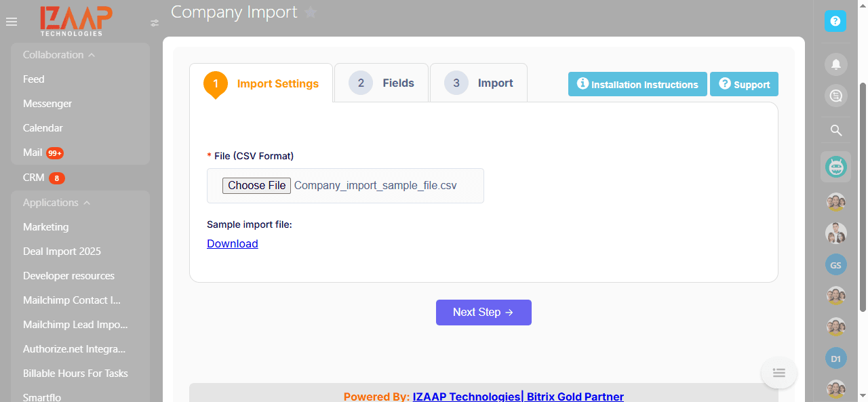Open CRM from the sidebar
Viewport: 868px width, 402px height.
[33, 177]
